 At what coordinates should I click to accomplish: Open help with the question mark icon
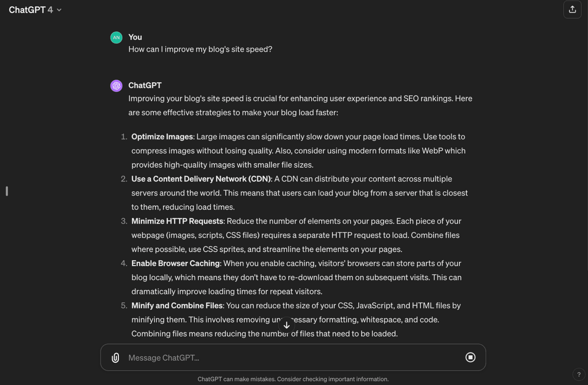[579, 374]
